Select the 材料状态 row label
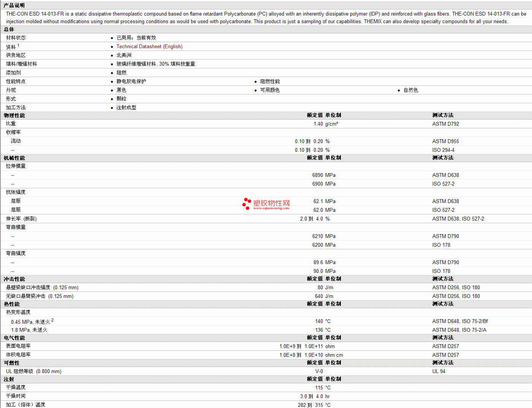The image size is (532, 408). (x=16, y=38)
